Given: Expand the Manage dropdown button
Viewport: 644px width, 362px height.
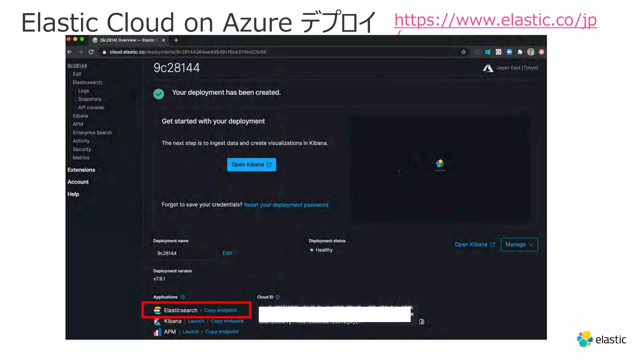Looking at the screenshot, I should click(519, 244).
